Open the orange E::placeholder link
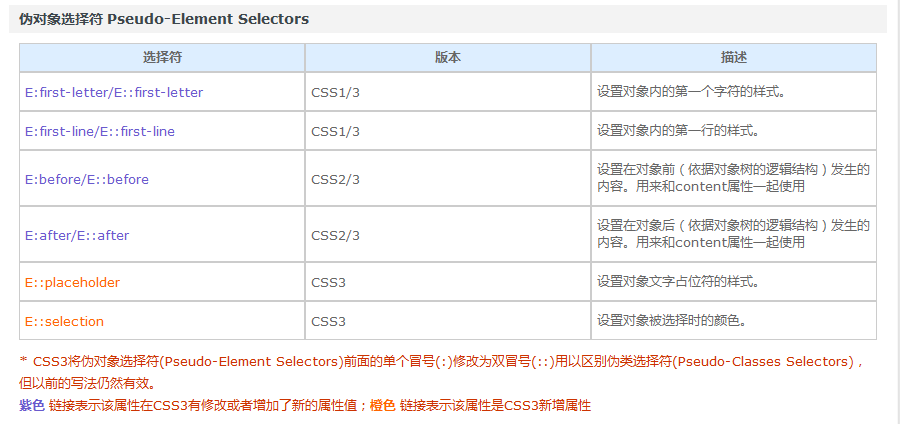This screenshot has height=424, width=900. (x=72, y=282)
